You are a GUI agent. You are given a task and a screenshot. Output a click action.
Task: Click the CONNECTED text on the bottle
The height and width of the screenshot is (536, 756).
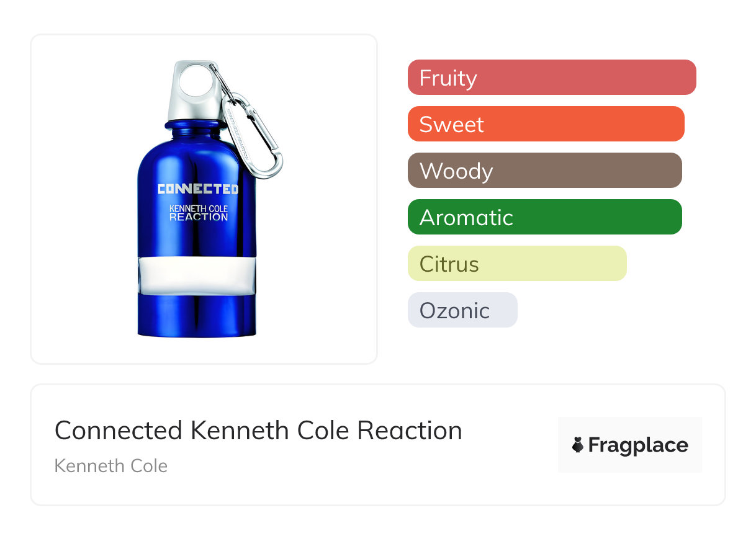(x=197, y=189)
